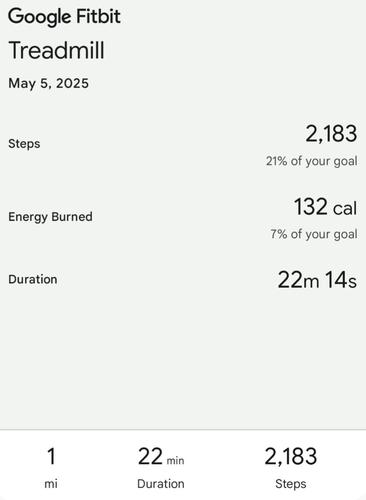This screenshot has height=500, width=366.
Task: Select the 22 min footer value
Action: click(161, 457)
